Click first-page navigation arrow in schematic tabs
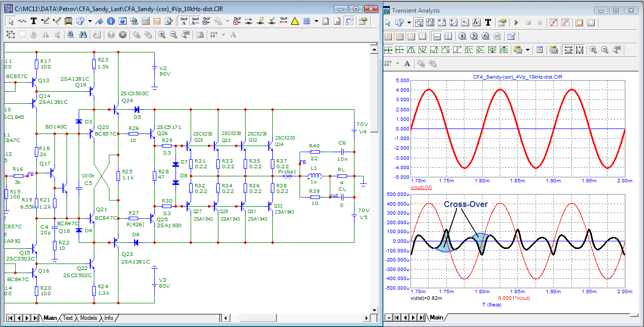Screen dimensions: 644x327 [x=10, y=318]
